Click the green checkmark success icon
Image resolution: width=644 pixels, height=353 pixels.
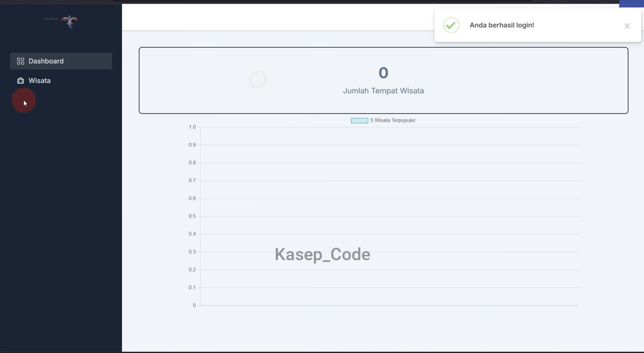click(x=451, y=25)
